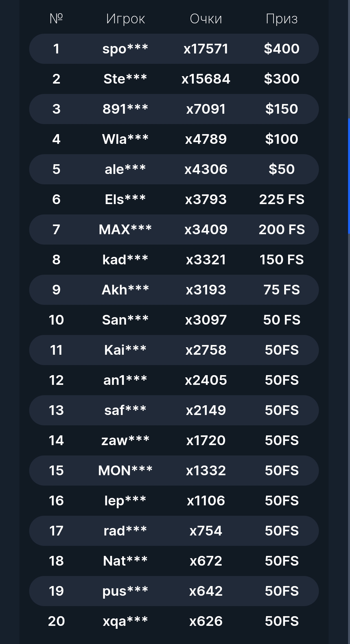Click the kad*** player name

click(x=125, y=260)
